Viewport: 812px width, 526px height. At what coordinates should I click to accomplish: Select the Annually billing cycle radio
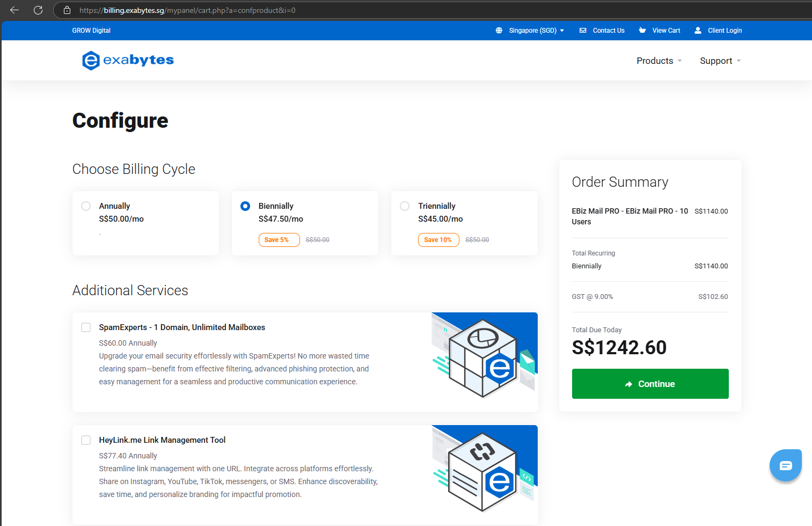(x=86, y=206)
